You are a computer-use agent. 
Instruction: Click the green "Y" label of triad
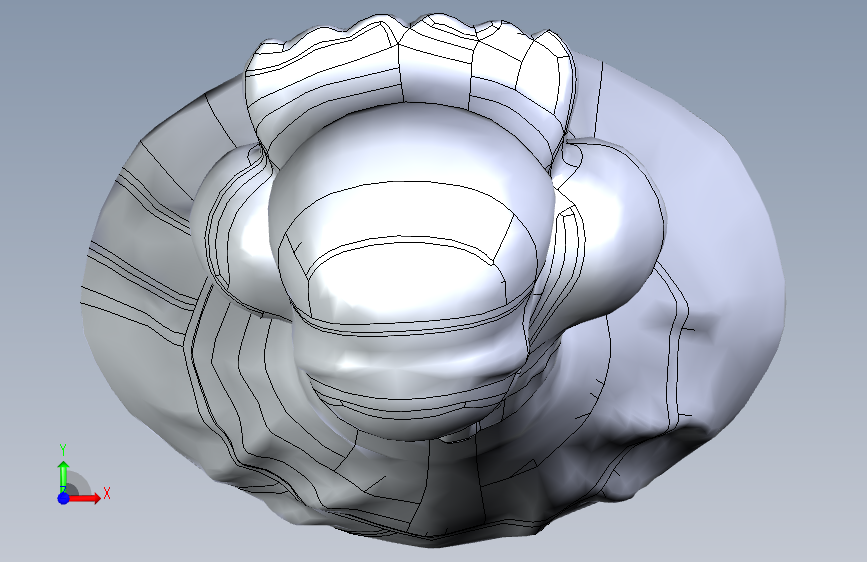click(63, 450)
